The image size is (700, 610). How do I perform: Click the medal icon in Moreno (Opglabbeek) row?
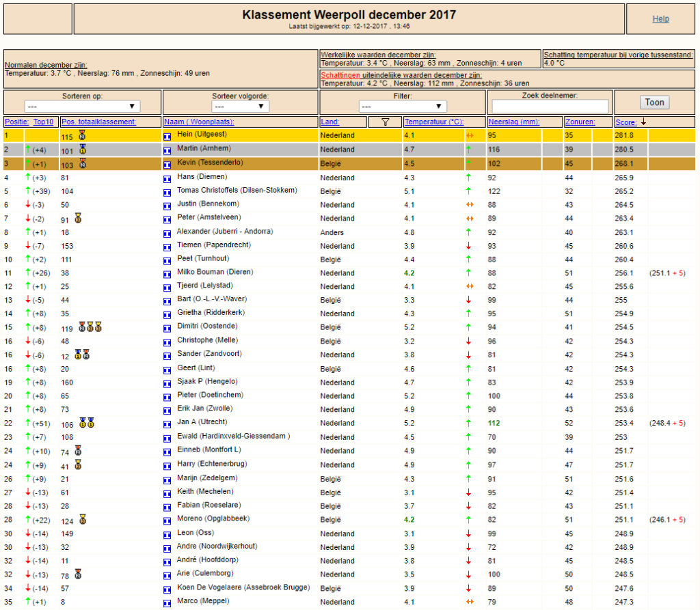(83, 519)
